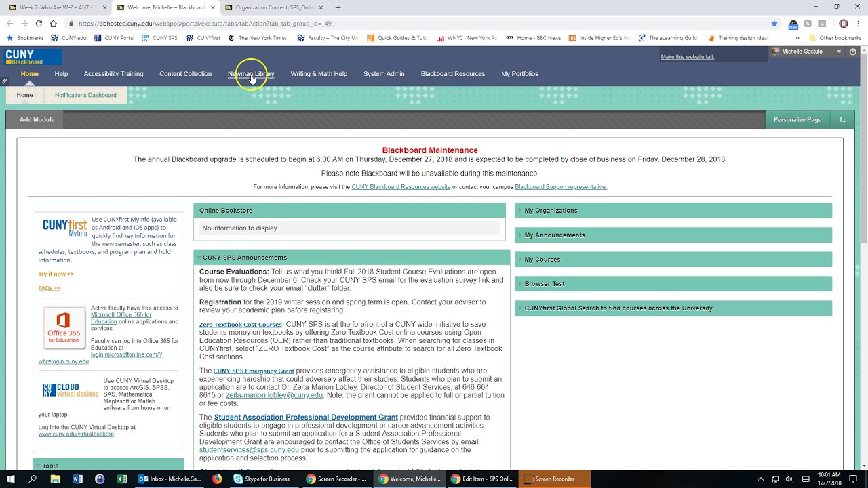This screenshot has height=488, width=868.
Task: Launch Word from the taskbar
Action: click(x=77, y=479)
